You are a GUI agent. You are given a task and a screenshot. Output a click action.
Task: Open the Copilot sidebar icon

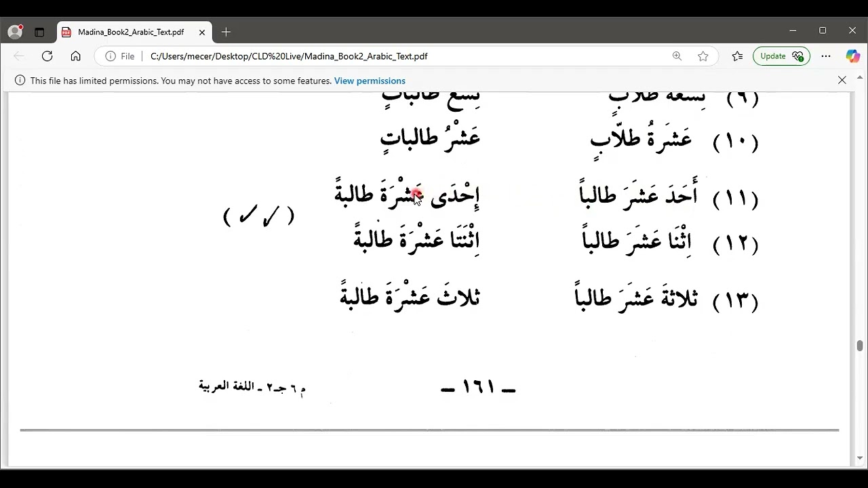point(853,56)
